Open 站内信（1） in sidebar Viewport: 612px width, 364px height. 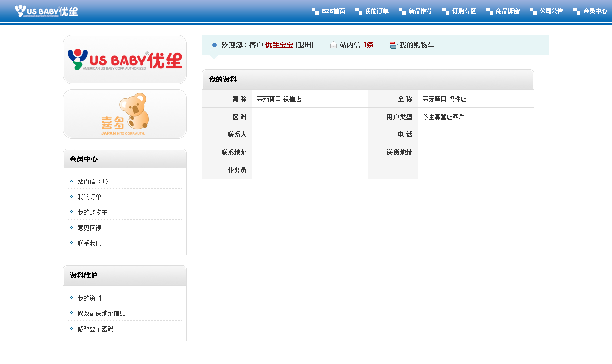[93, 182]
